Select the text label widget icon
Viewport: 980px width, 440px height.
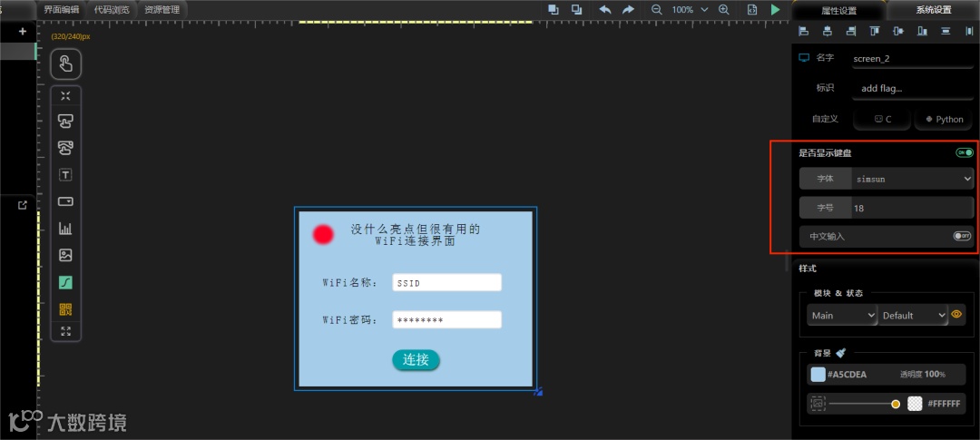tap(65, 175)
